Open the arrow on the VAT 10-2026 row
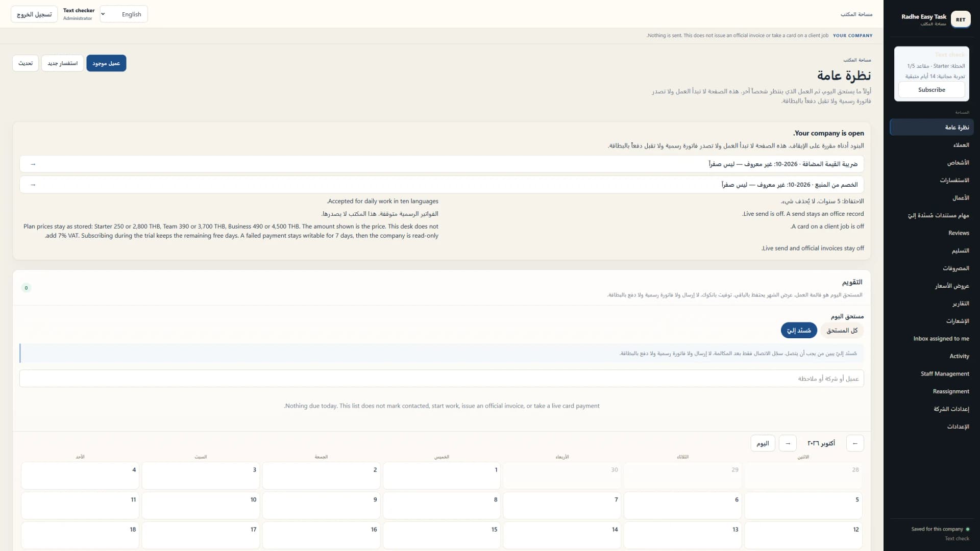 [x=33, y=164]
